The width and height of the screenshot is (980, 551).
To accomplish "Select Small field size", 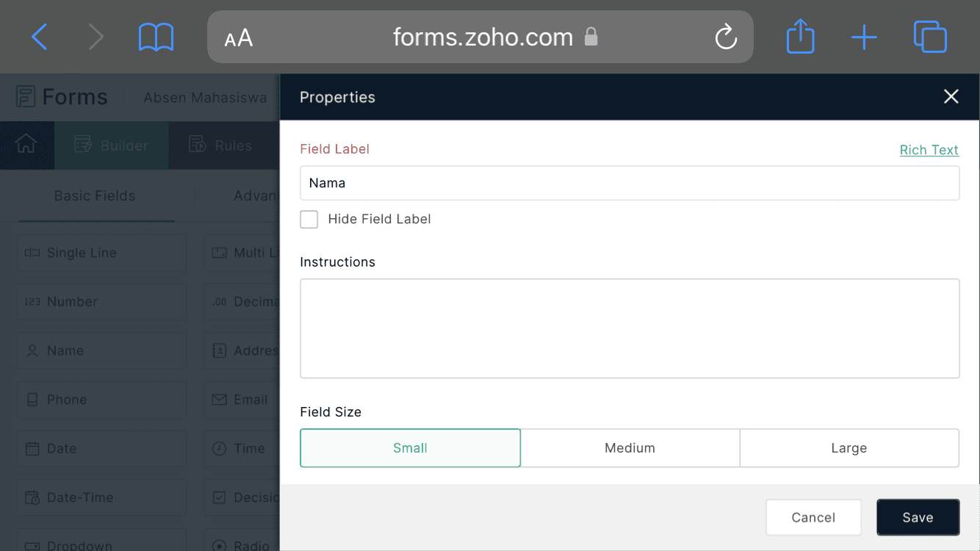I will tap(410, 448).
